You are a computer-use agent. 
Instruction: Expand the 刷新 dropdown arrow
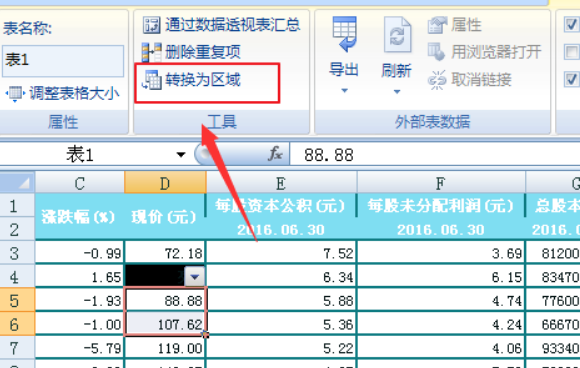tap(397, 91)
